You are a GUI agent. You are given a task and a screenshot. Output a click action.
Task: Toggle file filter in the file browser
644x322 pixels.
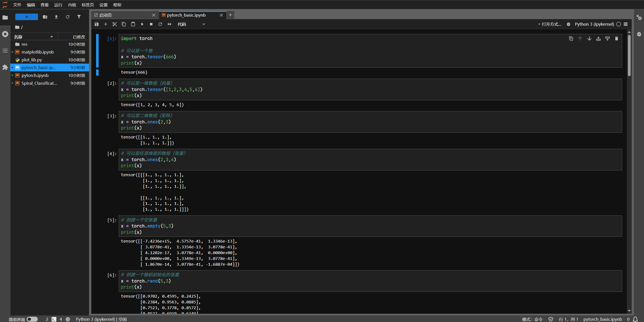click(x=79, y=17)
